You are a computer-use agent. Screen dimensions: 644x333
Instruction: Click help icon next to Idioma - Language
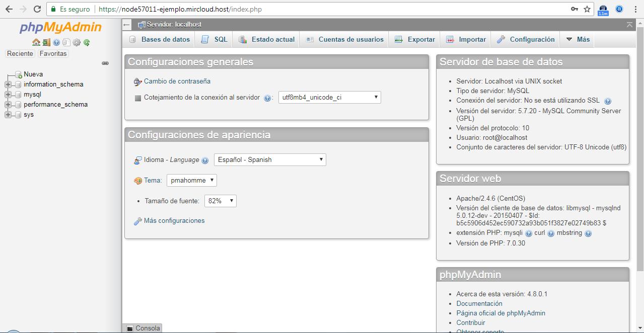(x=205, y=160)
